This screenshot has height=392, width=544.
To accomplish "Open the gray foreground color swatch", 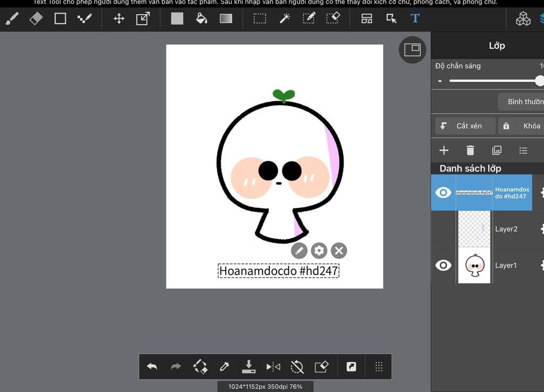I will pos(177,19).
